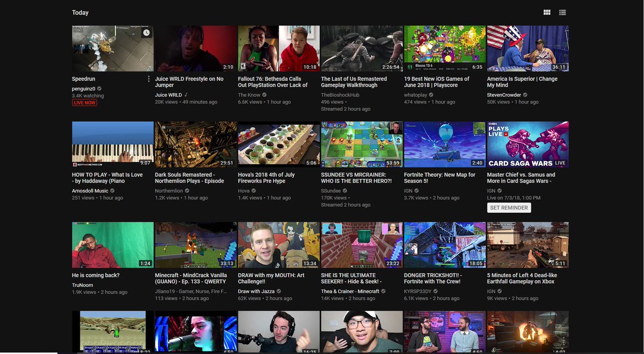Open the Fallout 76 Bethesda video thumbnail
644x354 pixels.
[279, 49]
